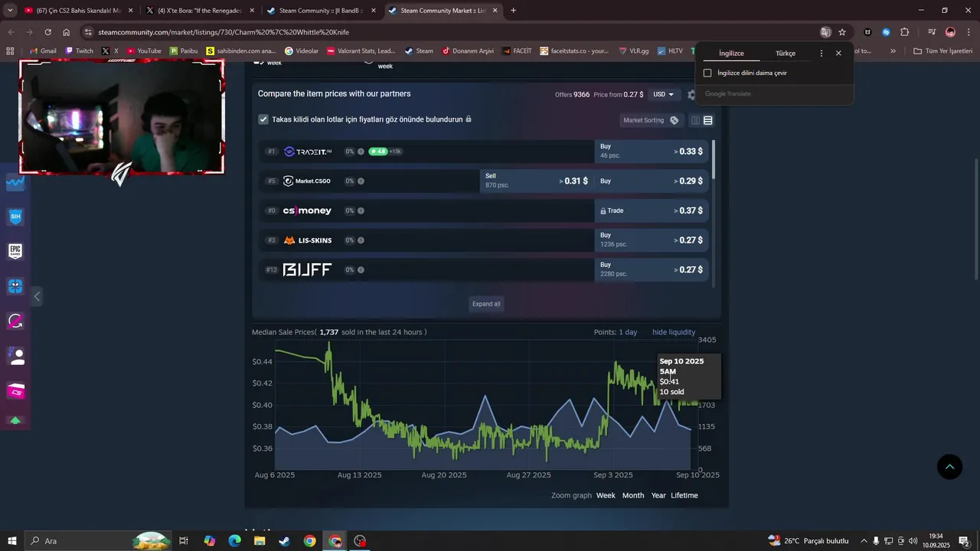Screen dimensions: 980x551
Task: Click the Market Sorting button
Action: coord(651,120)
